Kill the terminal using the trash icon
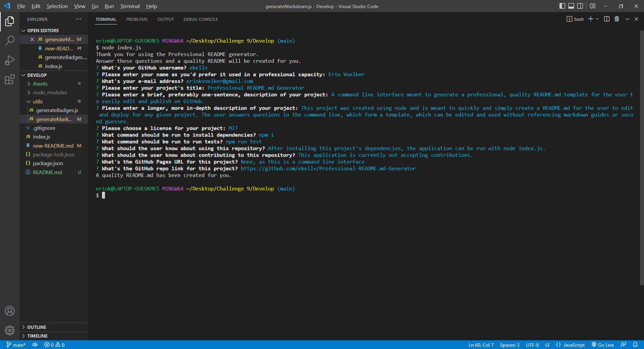The width and height of the screenshot is (644, 349). [616, 19]
